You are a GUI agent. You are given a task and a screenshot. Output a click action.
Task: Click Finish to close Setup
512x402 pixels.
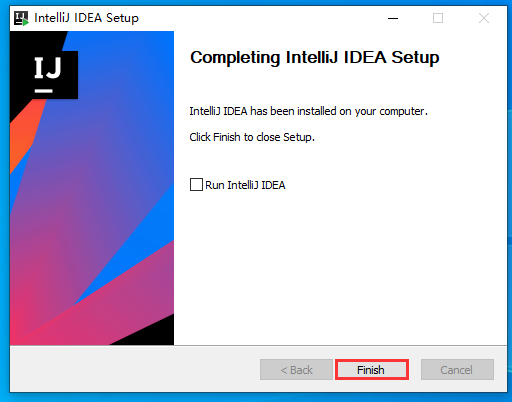click(372, 370)
